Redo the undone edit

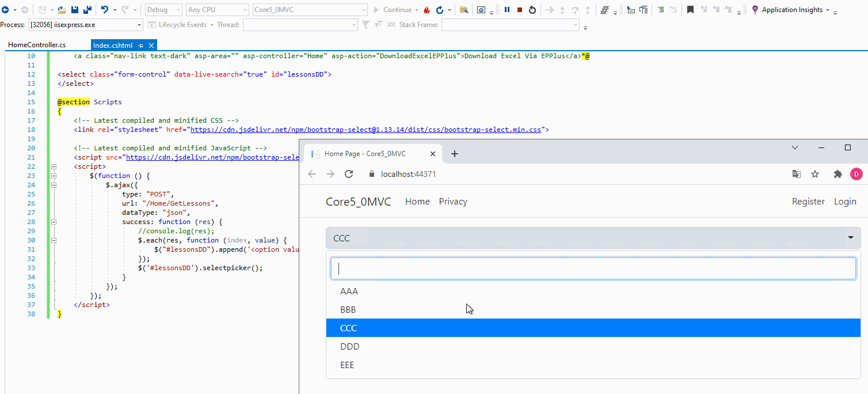125,10
